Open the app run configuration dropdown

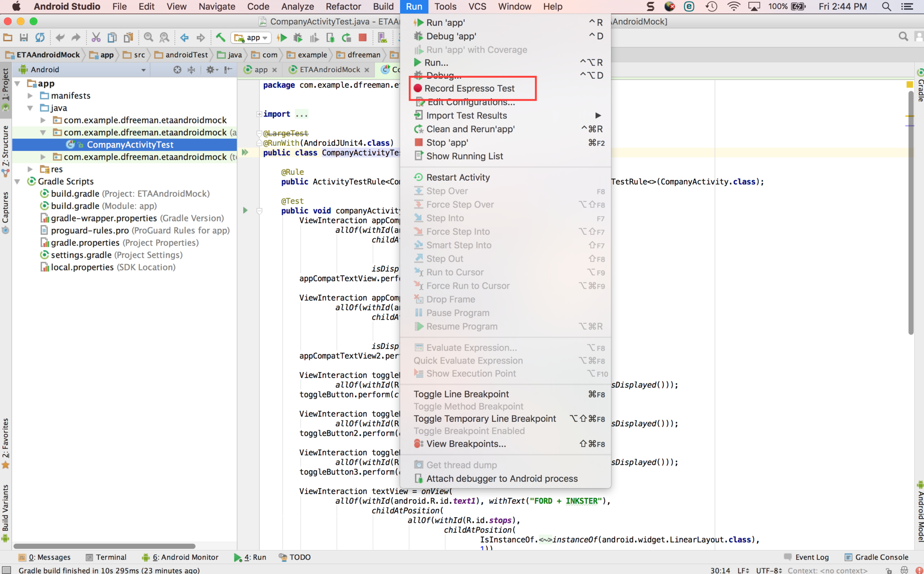(x=251, y=37)
